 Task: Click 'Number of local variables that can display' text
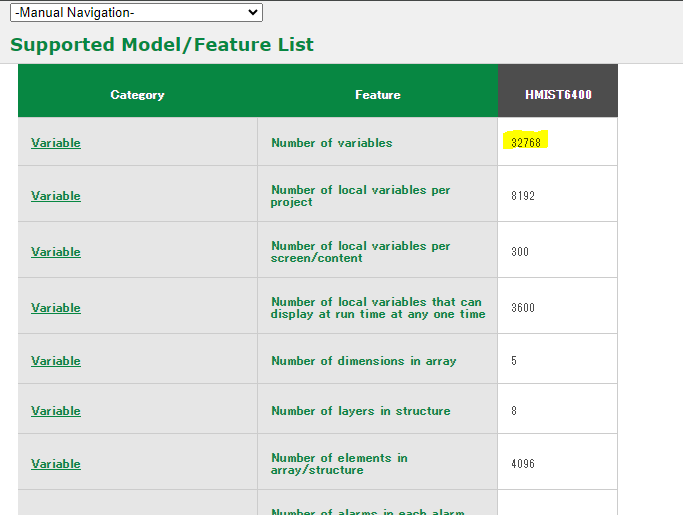tap(378, 308)
